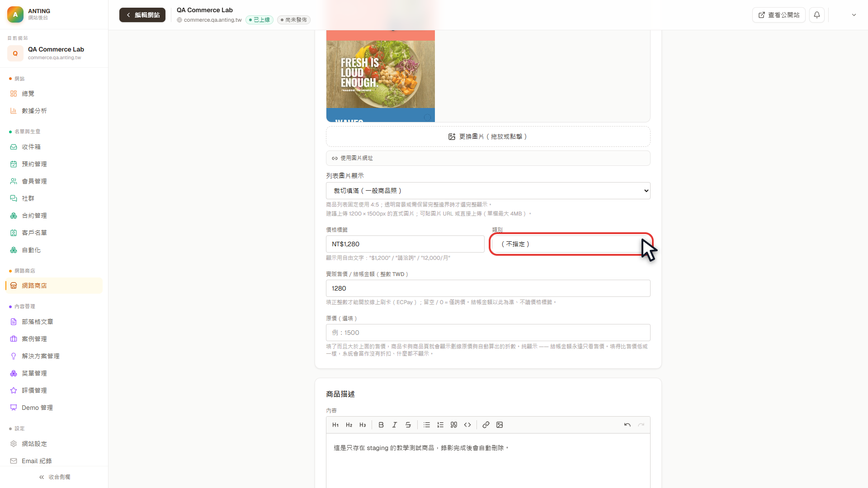Click the 原價 optional price field
This screenshot has width=868, height=488.
(488, 333)
